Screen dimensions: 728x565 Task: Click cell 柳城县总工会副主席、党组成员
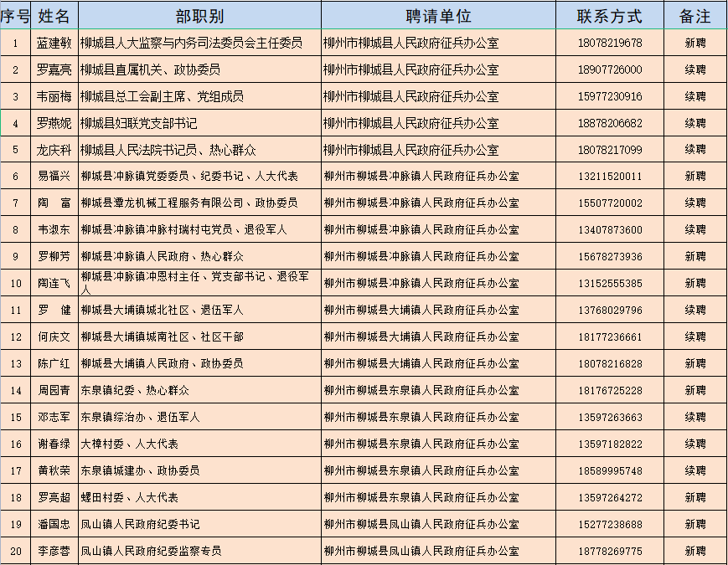coord(199,96)
